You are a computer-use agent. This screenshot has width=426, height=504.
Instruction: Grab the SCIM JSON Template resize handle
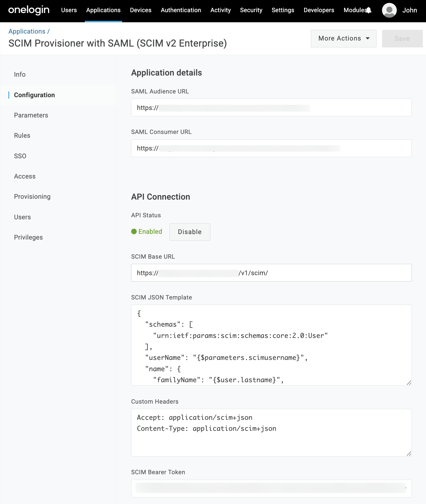pyautogui.click(x=409, y=382)
